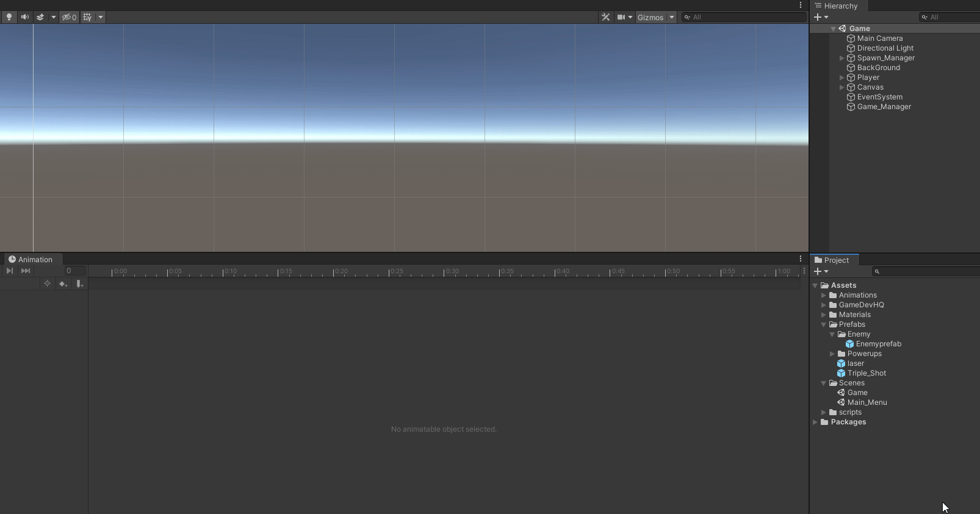Select Game_Manager in Hierarchy
This screenshot has width=980, height=514.
[x=884, y=107]
